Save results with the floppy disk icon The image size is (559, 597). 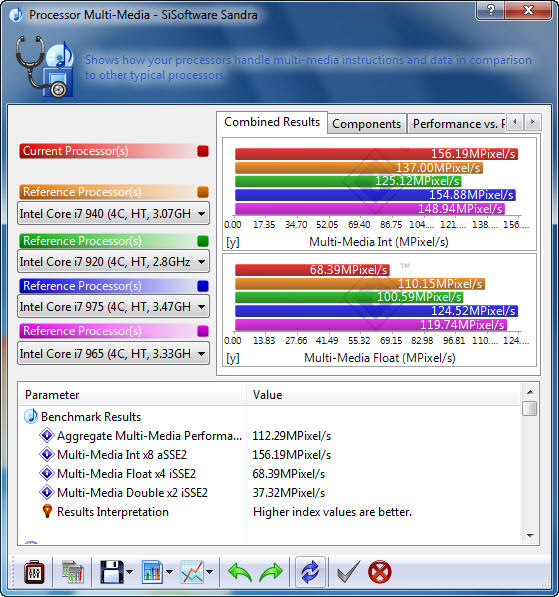click(112, 572)
